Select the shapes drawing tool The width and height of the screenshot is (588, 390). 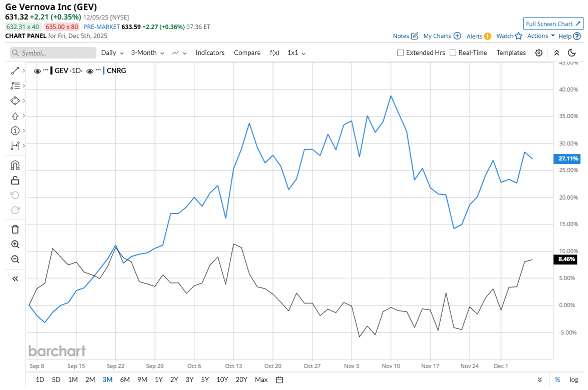15,100
